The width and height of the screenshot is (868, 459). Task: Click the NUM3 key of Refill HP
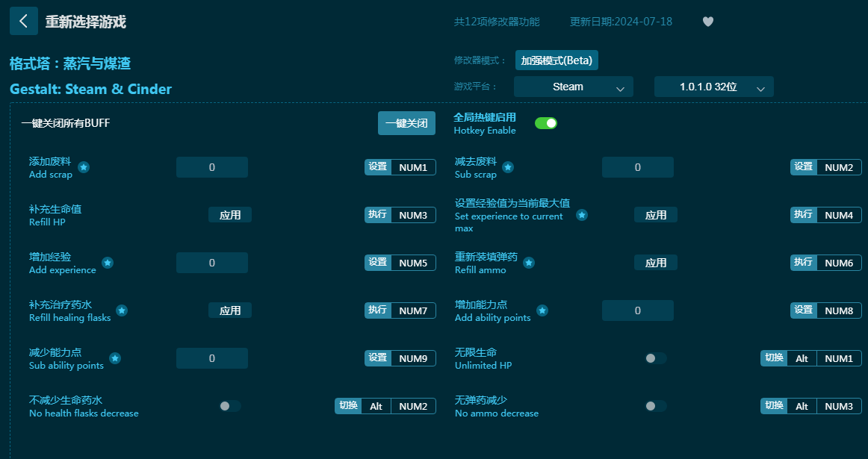(414, 215)
